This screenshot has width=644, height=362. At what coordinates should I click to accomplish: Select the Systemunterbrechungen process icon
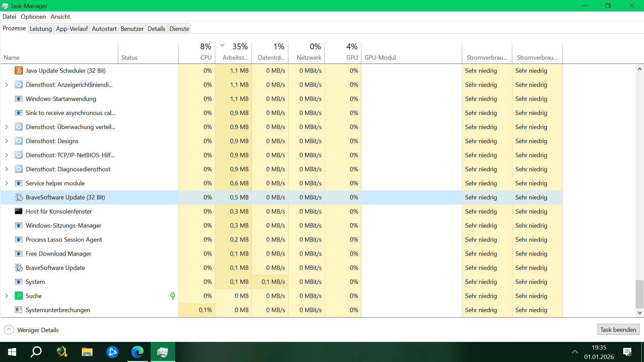tap(19, 310)
